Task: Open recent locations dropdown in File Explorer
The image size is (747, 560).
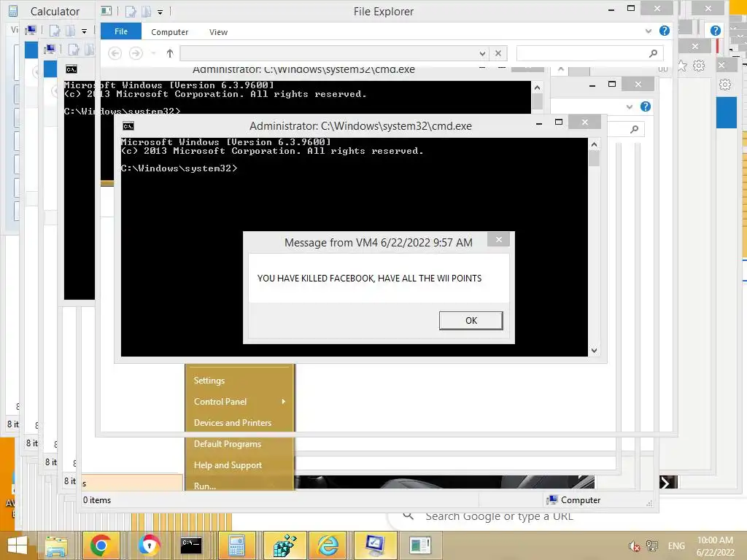Action: 153,53
